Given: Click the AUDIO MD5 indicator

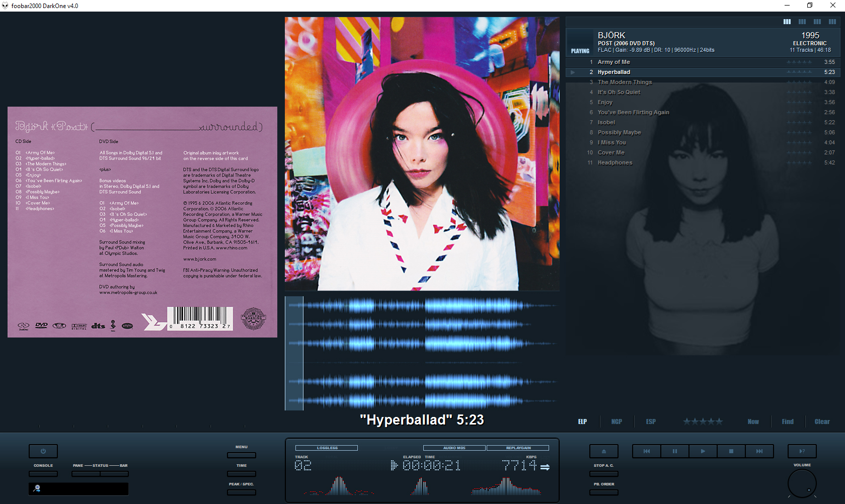Looking at the screenshot, I should (x=454, y=448).
